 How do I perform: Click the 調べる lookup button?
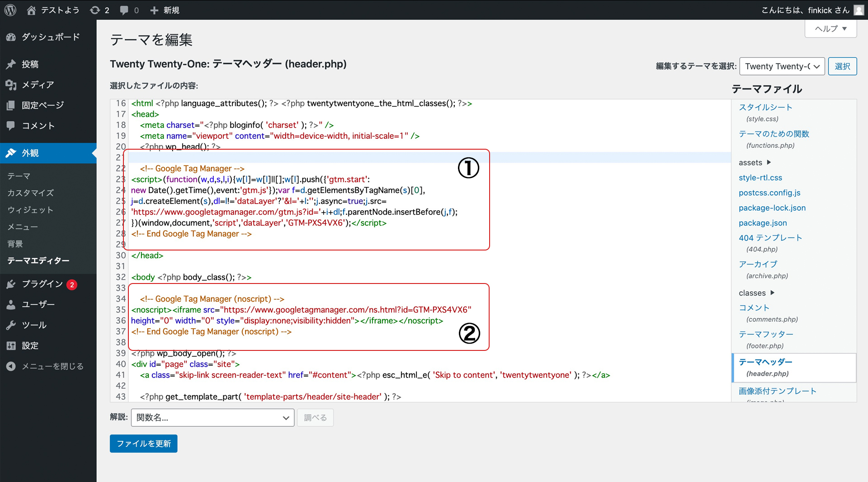tap(316, 418)
